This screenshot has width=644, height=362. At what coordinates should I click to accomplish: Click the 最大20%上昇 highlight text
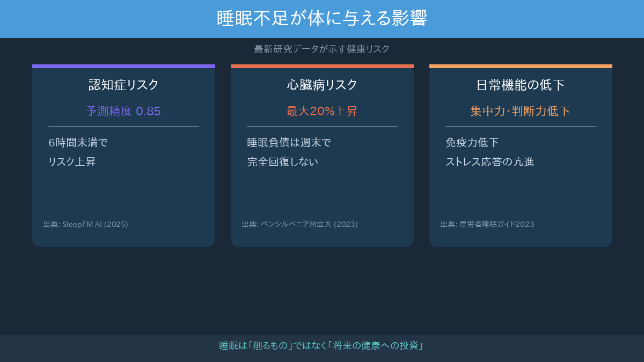321,111
